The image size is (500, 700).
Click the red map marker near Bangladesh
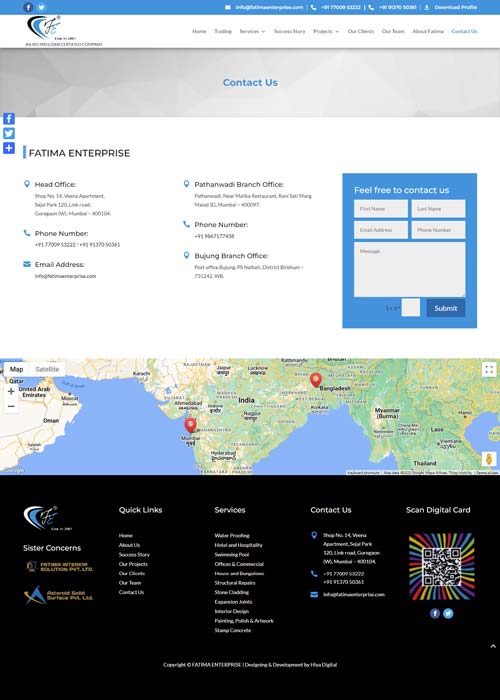click(316, 380)
